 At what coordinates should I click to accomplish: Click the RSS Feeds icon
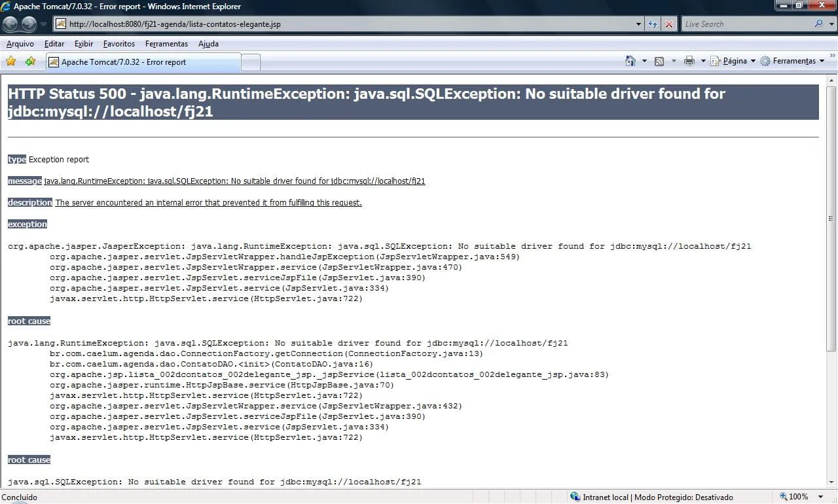click(659, 61)
